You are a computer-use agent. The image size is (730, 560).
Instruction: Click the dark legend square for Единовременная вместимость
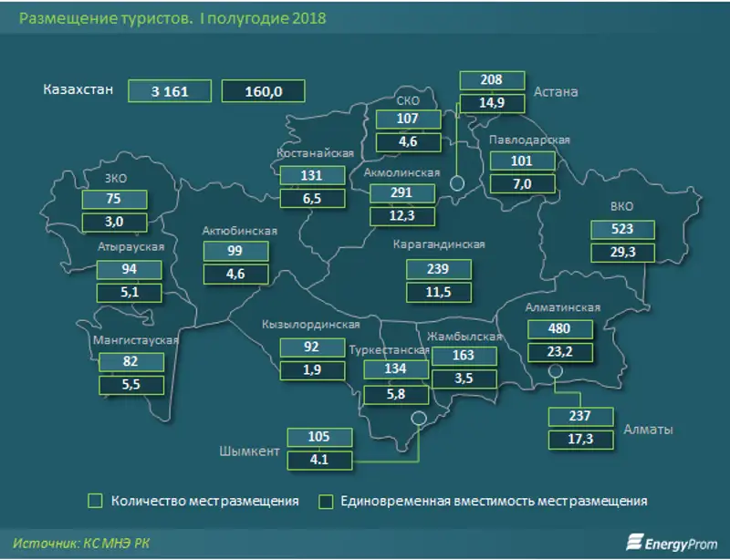coord(325,501)
